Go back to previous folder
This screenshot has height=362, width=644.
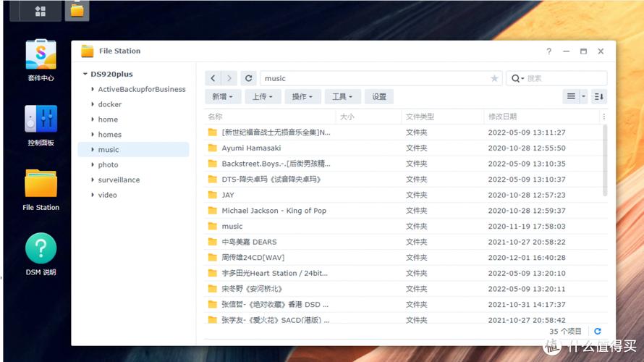click(x=213, y=78)
